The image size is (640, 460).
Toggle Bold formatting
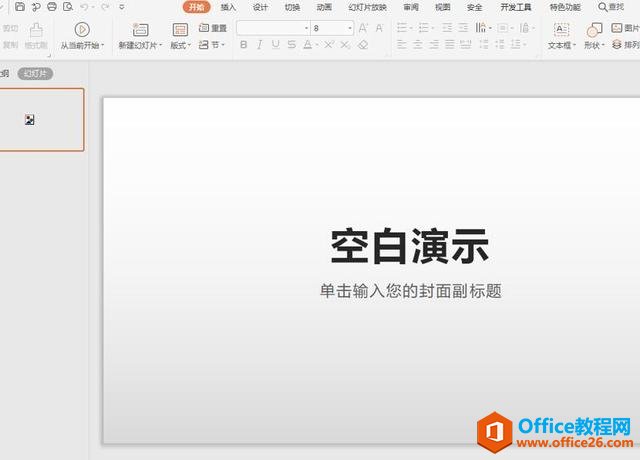click(x=244, y=45)
